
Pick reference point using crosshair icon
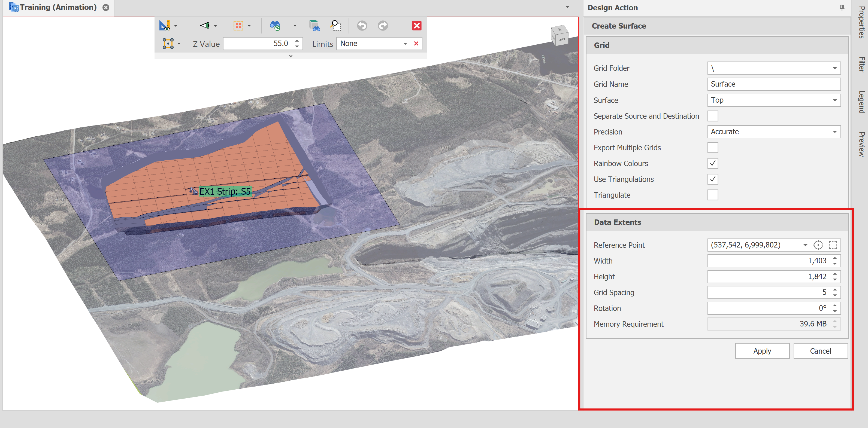click(818, 245)
